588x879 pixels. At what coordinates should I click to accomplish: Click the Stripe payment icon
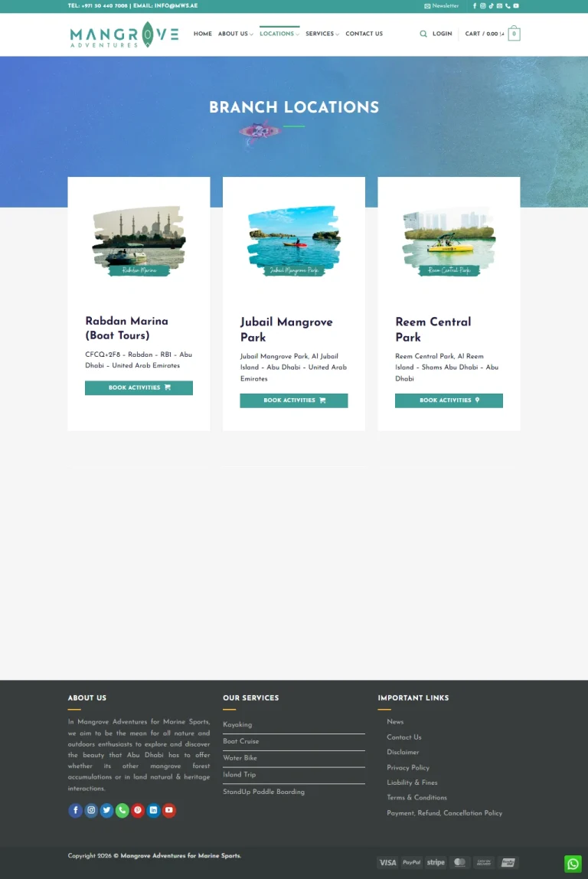[x=436, y=862]
